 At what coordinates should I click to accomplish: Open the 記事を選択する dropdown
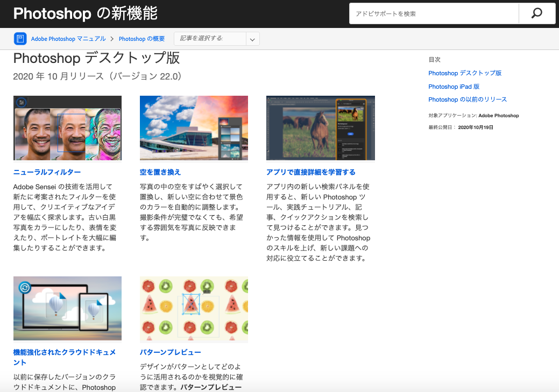tap(216, 39)
